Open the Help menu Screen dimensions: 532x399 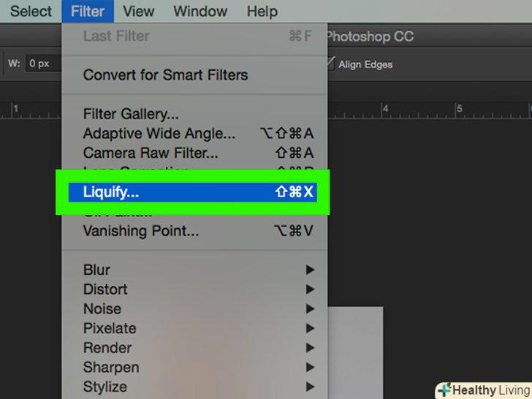262,12
